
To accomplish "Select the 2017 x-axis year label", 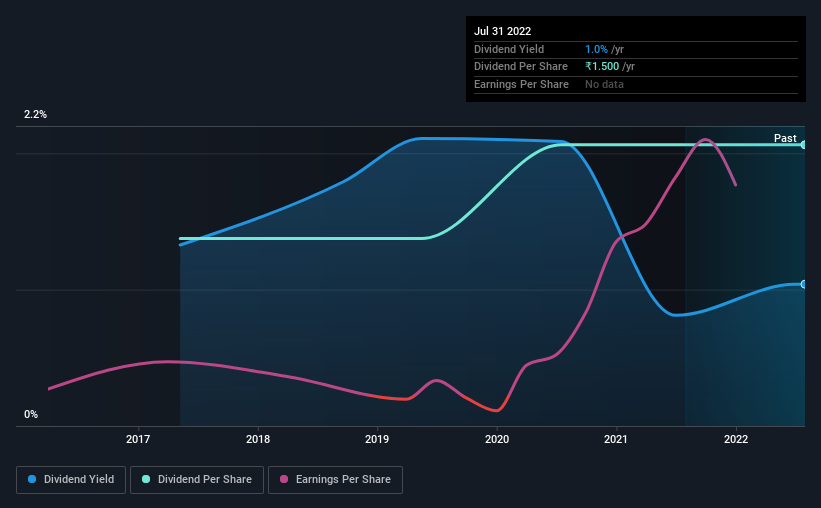I will click(x=138, y=439).
